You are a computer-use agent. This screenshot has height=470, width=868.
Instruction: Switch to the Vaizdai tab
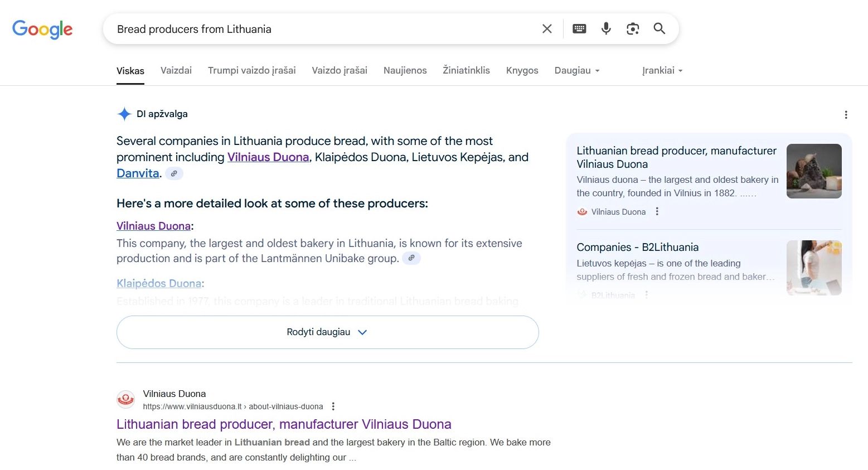(176, 70)
